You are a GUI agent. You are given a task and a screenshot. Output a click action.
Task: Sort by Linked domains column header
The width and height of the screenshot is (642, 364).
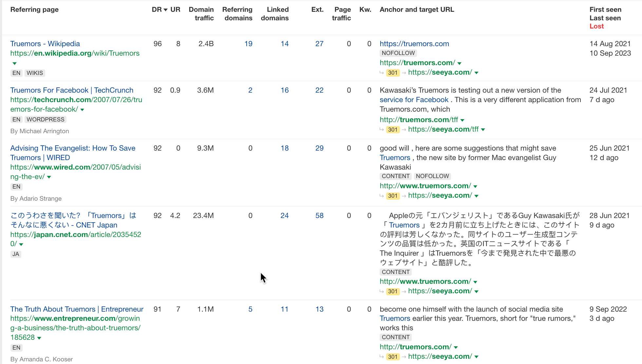(275, 14)
